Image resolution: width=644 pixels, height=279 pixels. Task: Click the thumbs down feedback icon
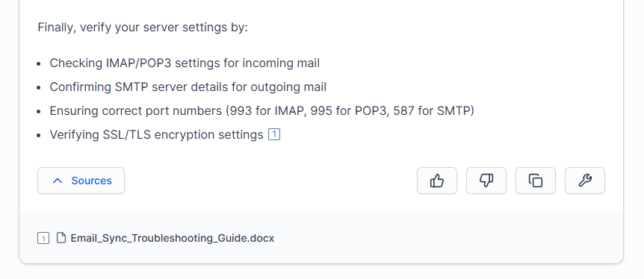[x=486, y=181]
